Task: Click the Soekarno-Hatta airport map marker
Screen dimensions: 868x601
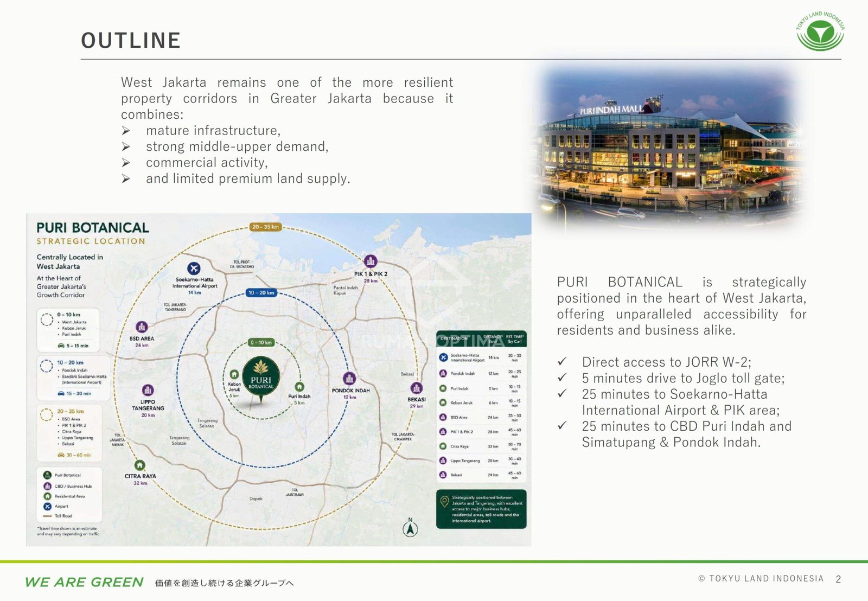Action: (x=194, y=268)
